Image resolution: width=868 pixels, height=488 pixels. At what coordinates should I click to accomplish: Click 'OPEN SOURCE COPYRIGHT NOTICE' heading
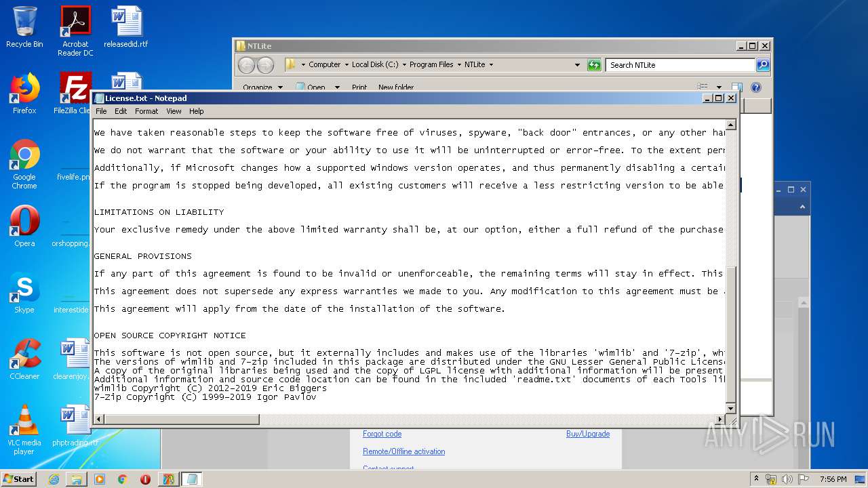[170, 335]
